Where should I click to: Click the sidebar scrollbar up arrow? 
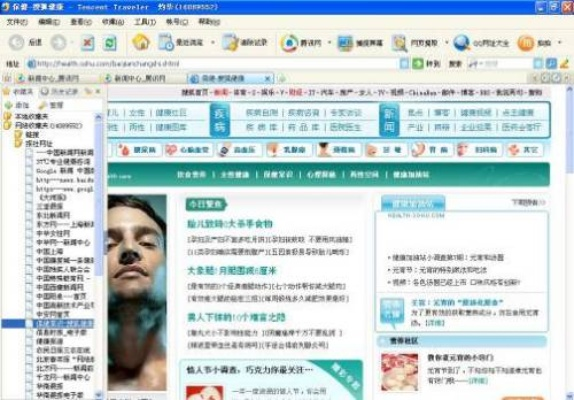click(98, 117)
